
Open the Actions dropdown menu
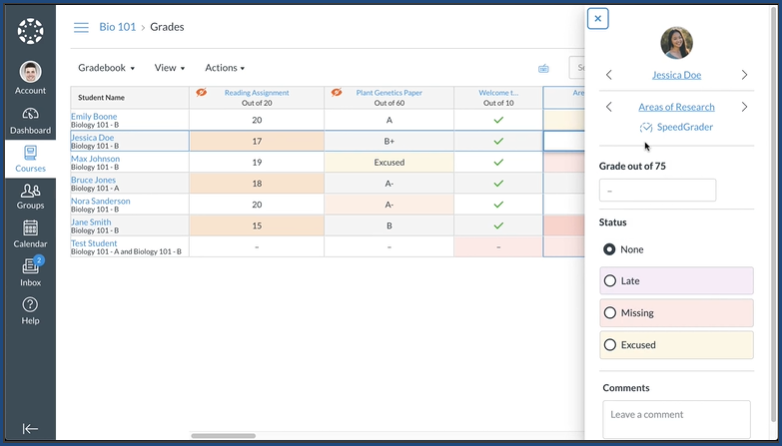(x=225, y=68)
